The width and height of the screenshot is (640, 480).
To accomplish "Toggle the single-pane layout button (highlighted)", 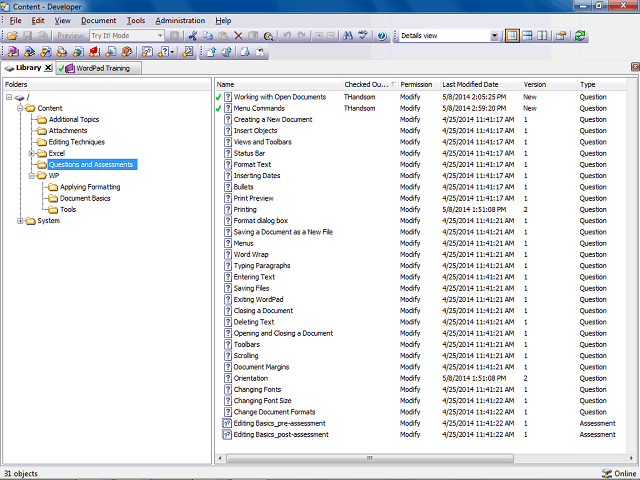I will point(512,36).
